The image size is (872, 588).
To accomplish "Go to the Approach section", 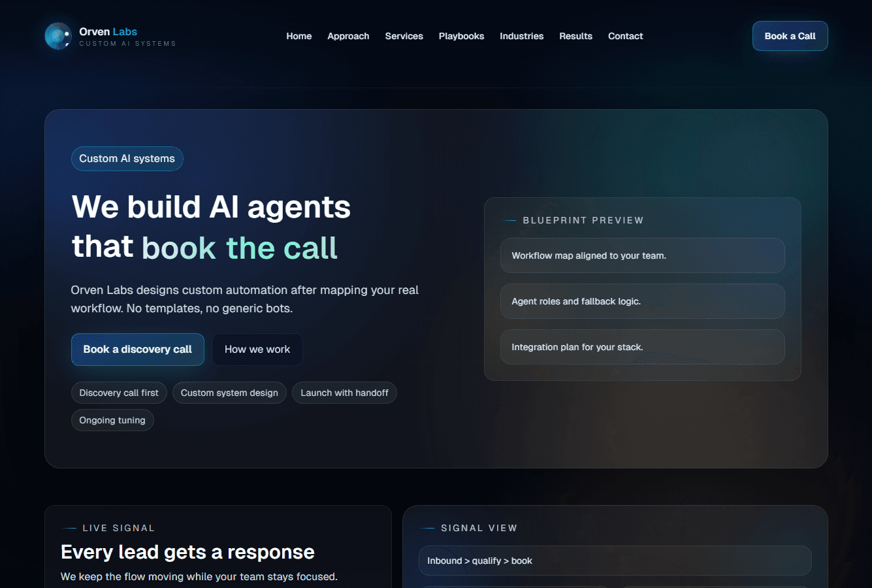I will [x=348, y=36].
